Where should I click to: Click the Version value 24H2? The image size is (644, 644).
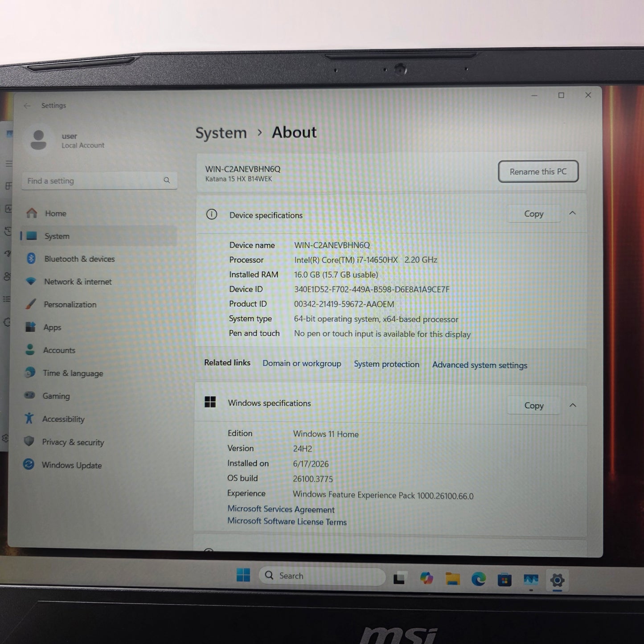tap(303, 449)
